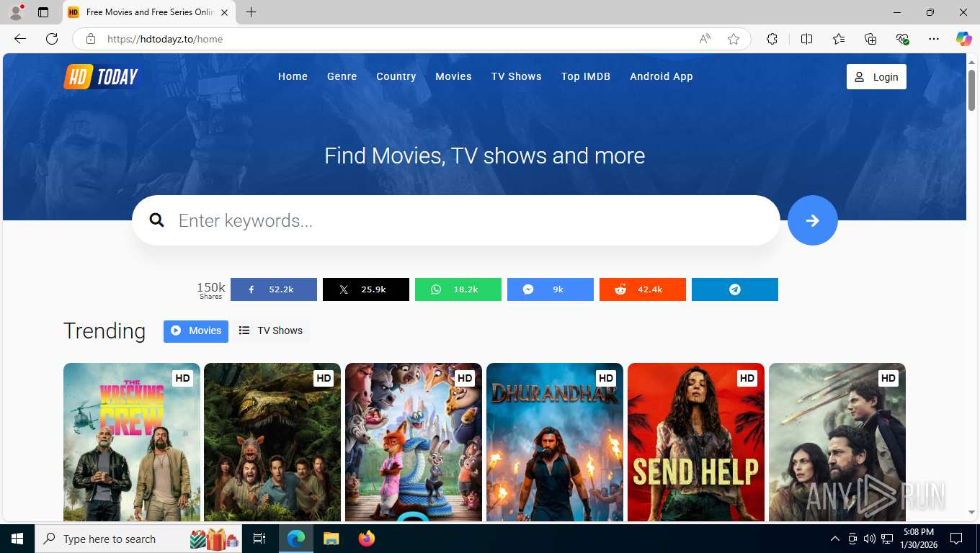Image resolution: width=980 pixels, height=553 pixels.
Task: Open the Send Help movie poster
Action: (x=696, y=442)
